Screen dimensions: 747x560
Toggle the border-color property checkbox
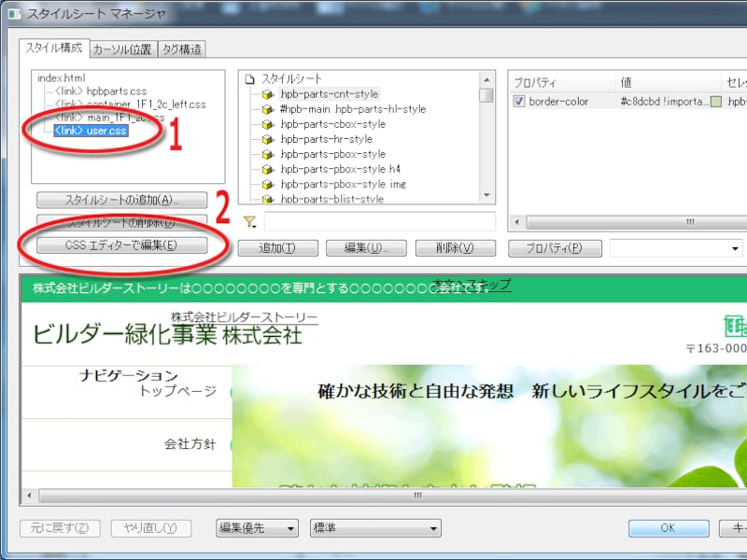519,102
